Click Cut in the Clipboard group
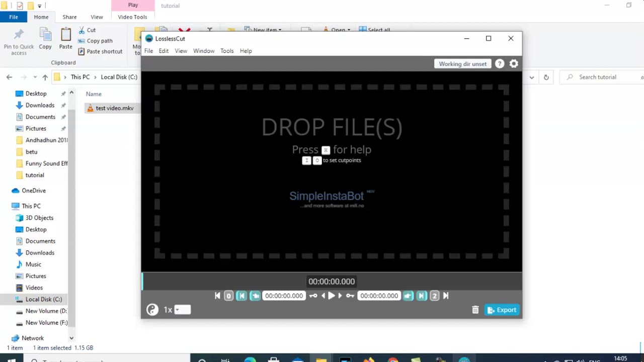Image resolution: width=644 pixels, height=362 pixels. [87, 30]
